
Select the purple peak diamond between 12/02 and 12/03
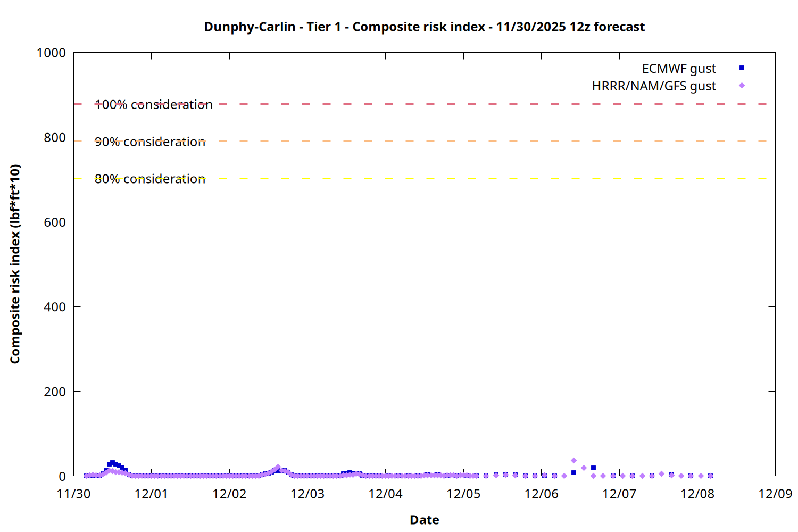[x=278, y=467]
